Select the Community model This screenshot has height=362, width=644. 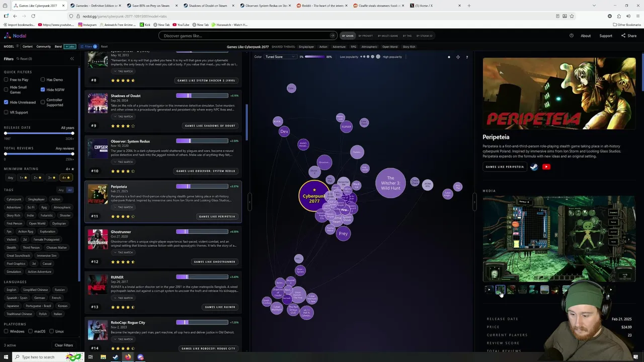coord(43,47)
